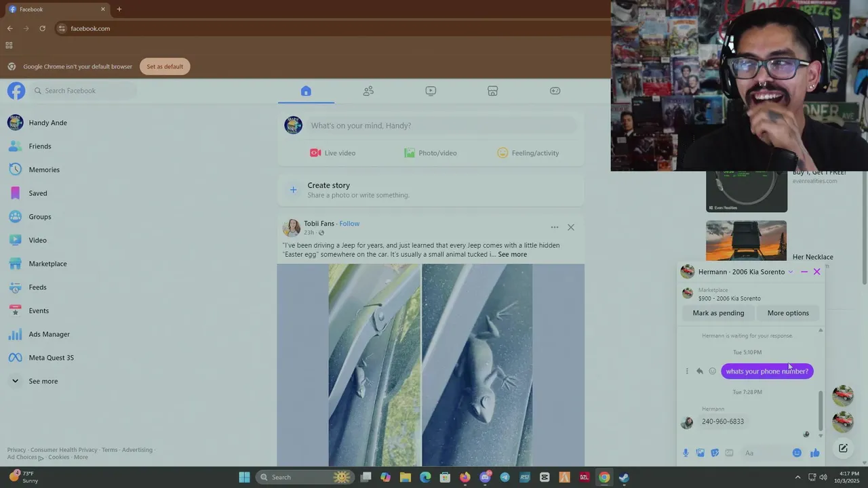Open Hermann chat settings dropdown arrow
Image resolution: width=868 pixels, height=488 pixels.
tap(790, 272)
